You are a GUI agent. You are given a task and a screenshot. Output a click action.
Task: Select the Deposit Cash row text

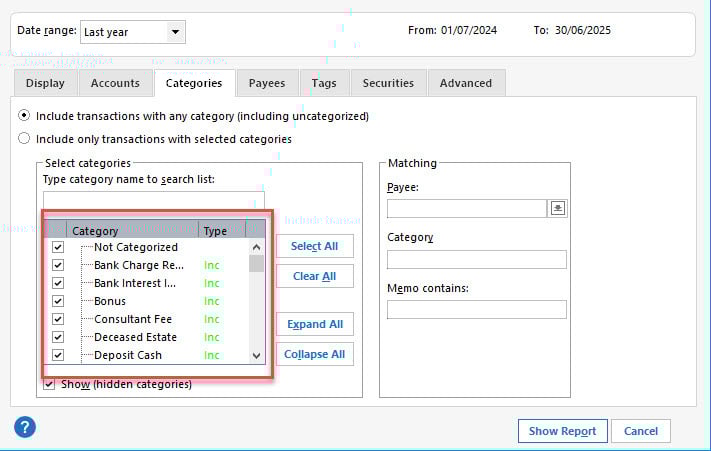click(x=128, y=355)
